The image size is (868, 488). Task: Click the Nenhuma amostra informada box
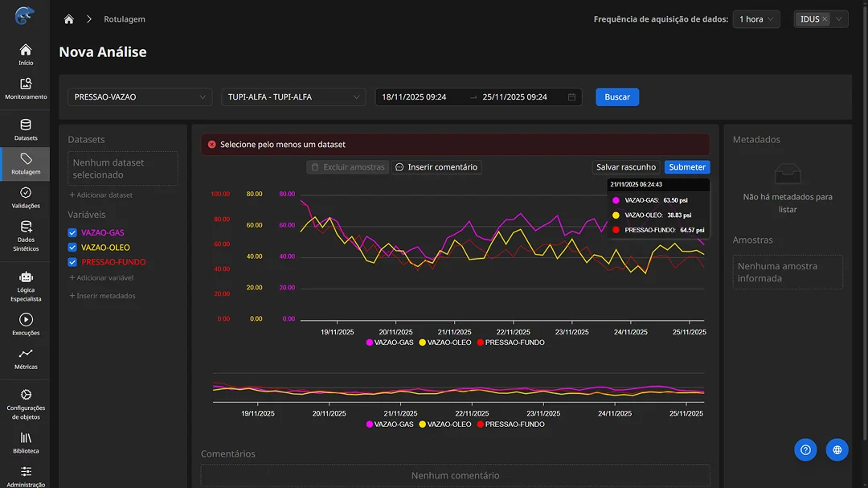pos(788,272)
